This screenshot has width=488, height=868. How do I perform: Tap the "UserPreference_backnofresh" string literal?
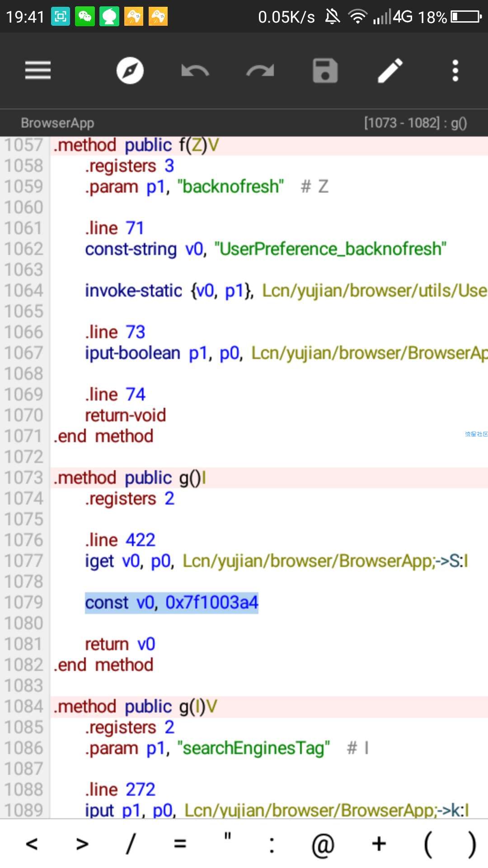pos(330,249)
